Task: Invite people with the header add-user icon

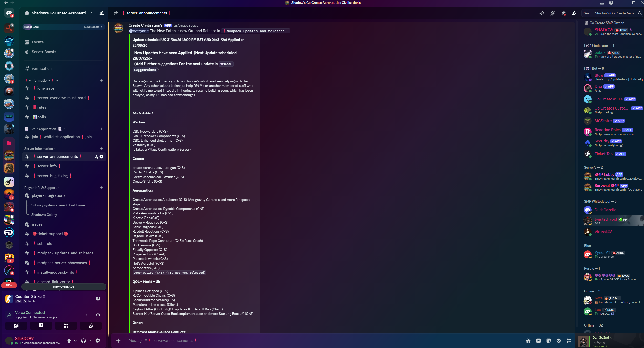Action: (x=102, y=13)
